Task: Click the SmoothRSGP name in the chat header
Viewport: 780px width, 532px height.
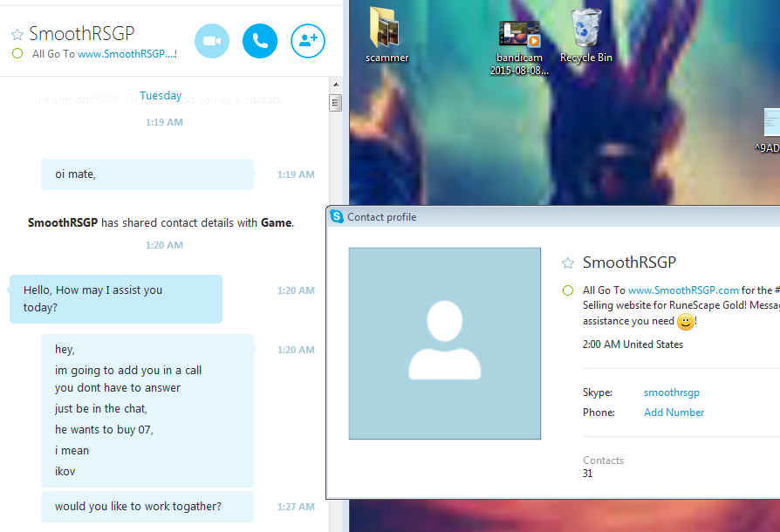Action: [x=82, y=33]
